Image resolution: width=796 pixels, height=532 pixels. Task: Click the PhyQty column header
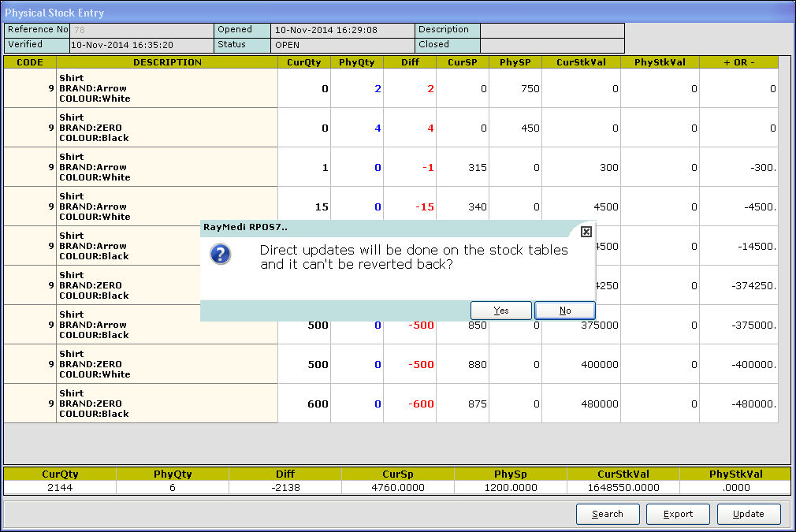point(357,62)
